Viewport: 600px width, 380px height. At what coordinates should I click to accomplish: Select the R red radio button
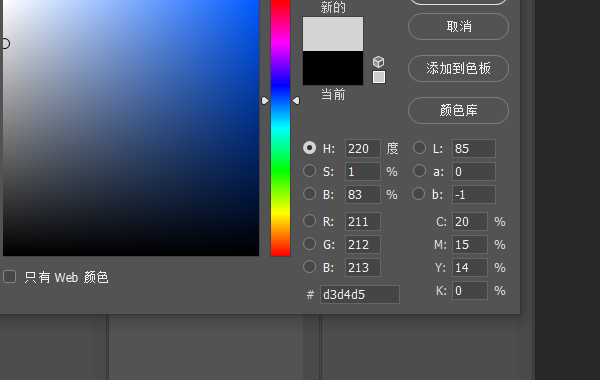tap(310, 221)
